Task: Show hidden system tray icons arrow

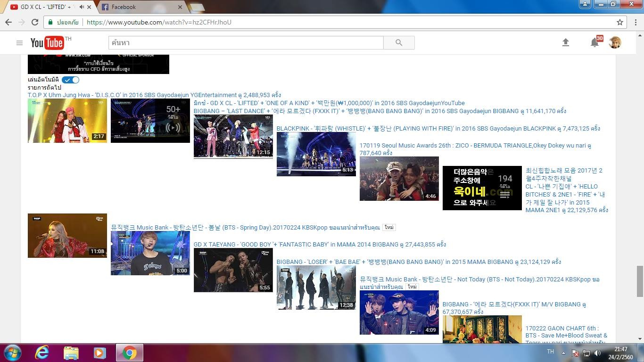Action: click(x=563, y=353)
